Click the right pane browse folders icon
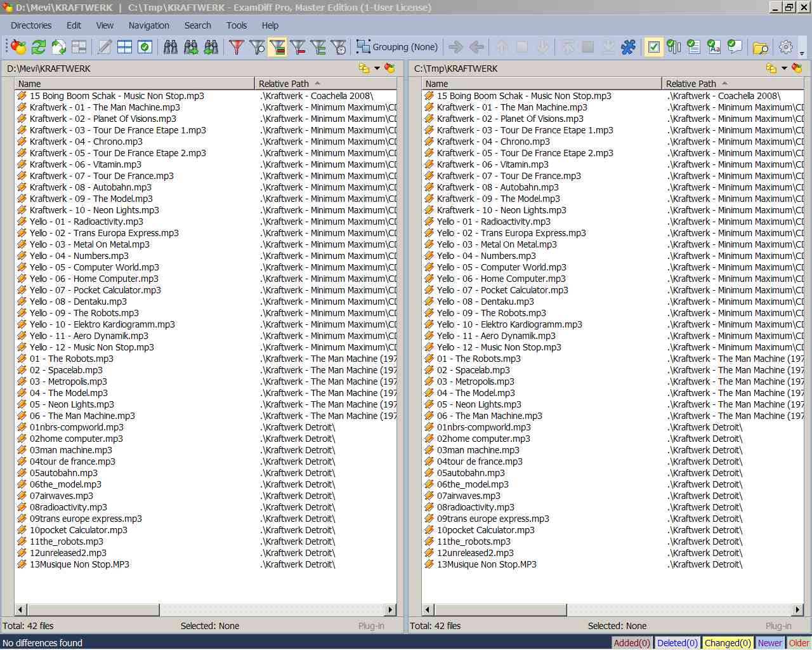 [x=771, y=68]
